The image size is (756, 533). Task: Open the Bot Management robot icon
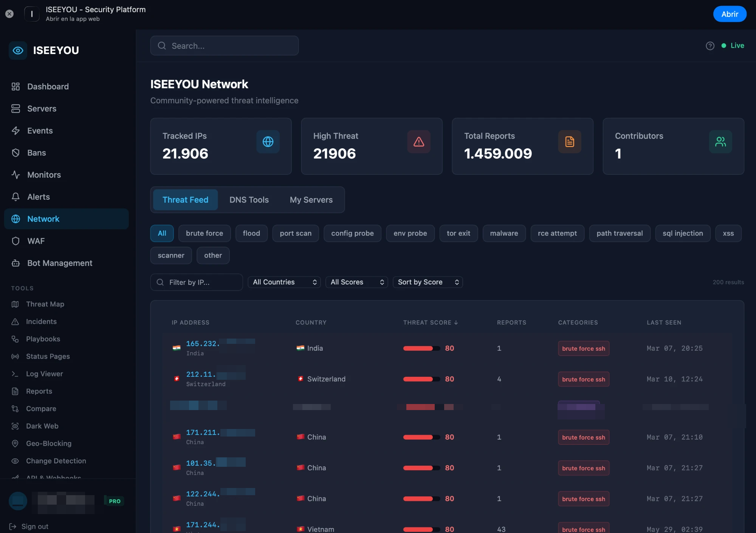tap(15, 263)
